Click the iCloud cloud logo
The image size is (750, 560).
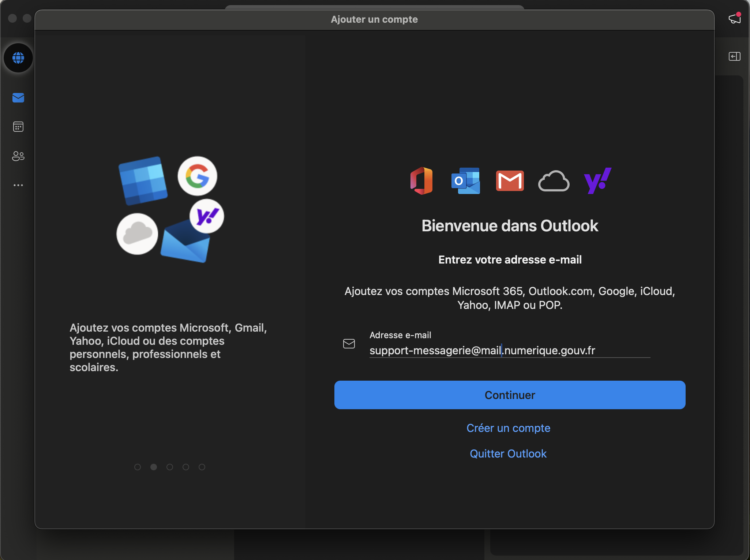pos(554,181)
